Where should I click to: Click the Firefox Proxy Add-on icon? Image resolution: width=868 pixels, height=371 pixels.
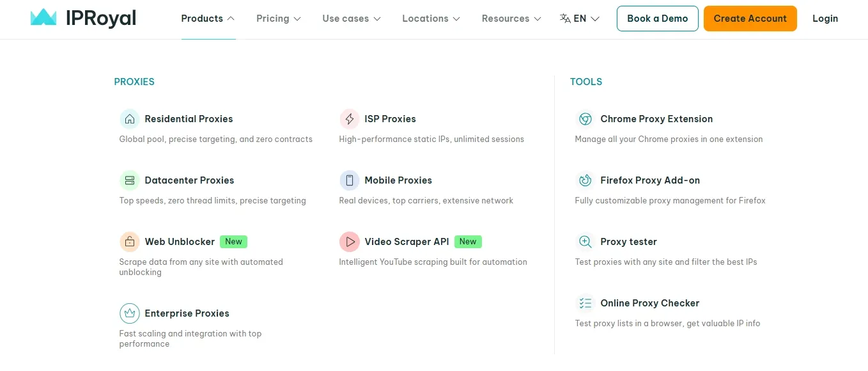pos(585,180)
